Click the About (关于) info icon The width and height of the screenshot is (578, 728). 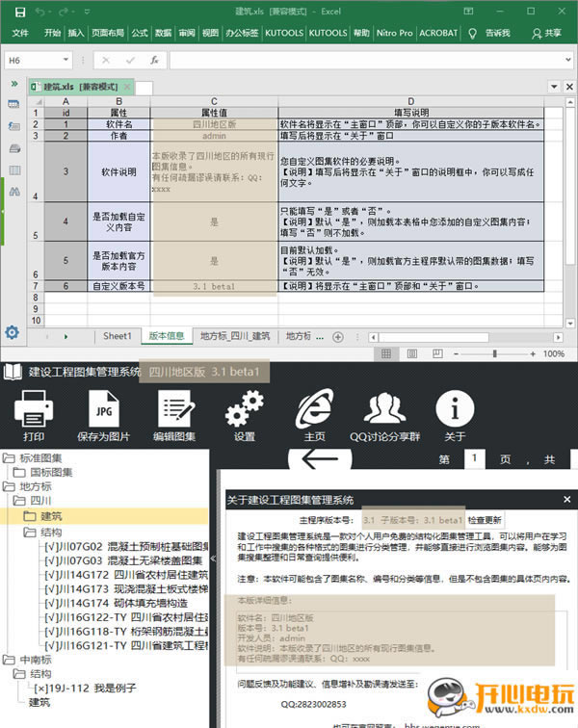[x=455, y=408]
